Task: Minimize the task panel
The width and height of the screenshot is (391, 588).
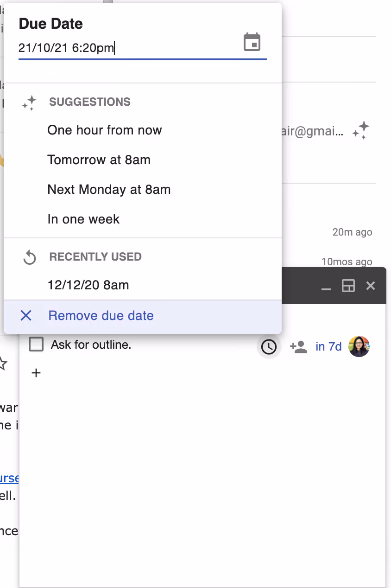Action: click(x=326, y=286)
